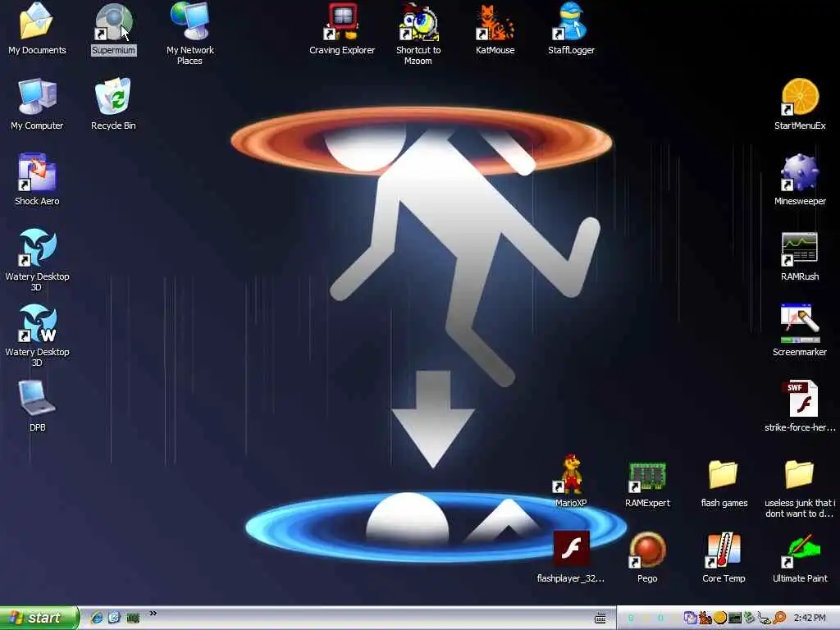Image resolution: width=840 pixels, height=630 pixels.
Task: Click the 2:42 PM taskbar clock
Action: [x=810, y=618]
